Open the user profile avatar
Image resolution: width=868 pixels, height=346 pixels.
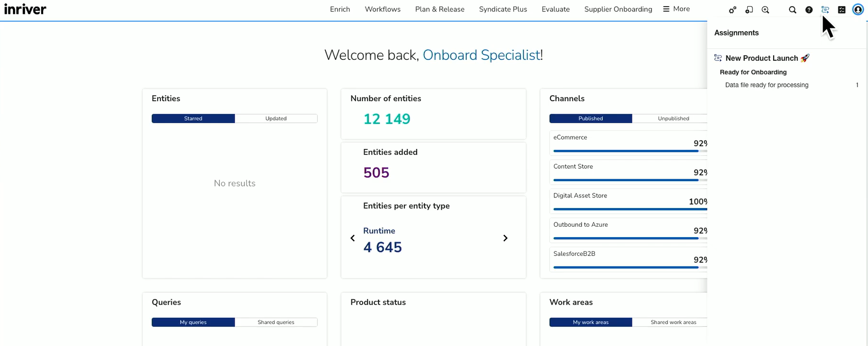point(858,10)
